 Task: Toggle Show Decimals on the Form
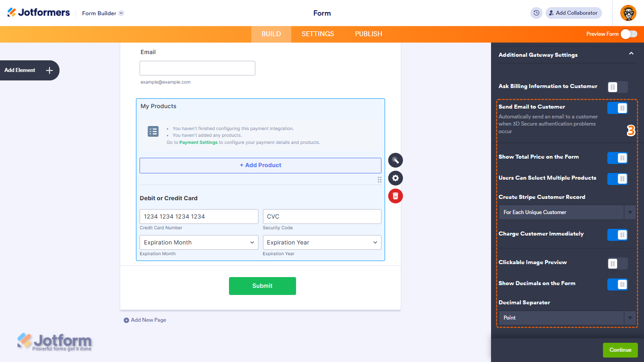point(618,284)
